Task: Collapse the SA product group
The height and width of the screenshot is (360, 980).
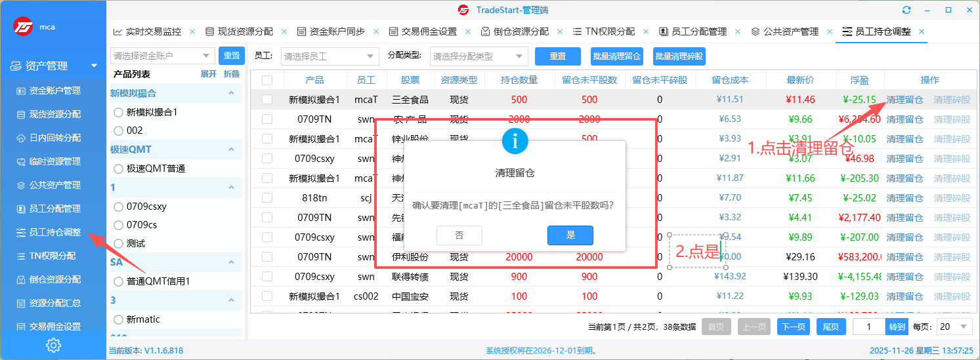Action: tap(231, 263)
